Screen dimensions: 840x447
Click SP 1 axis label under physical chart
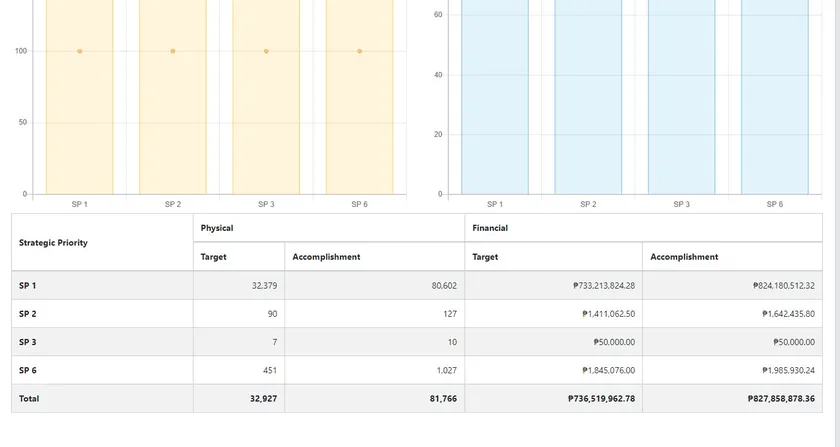coord(79,204)
